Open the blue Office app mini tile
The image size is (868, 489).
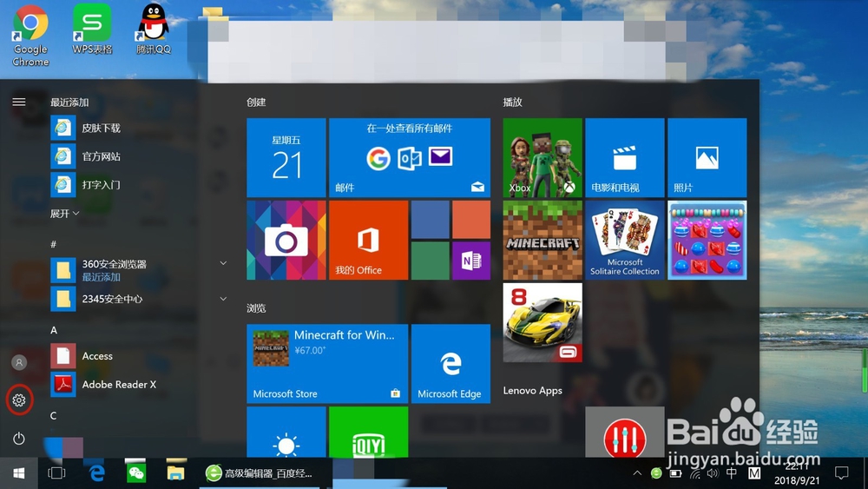[431, 220]
